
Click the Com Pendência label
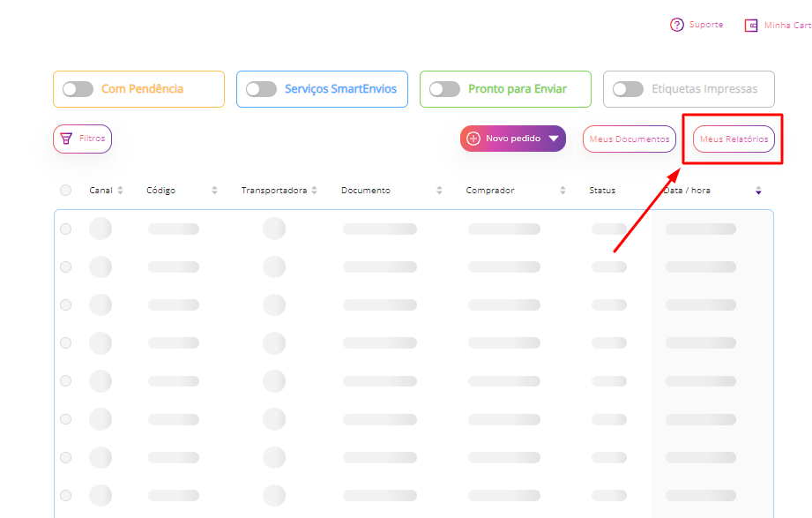pos(143,88)
